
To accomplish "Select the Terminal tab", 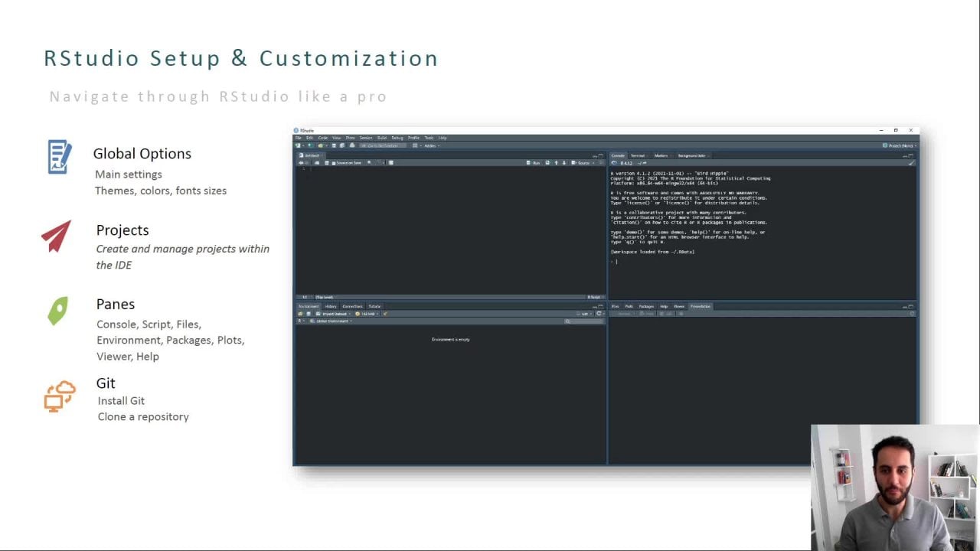I will tap(638, 155).
